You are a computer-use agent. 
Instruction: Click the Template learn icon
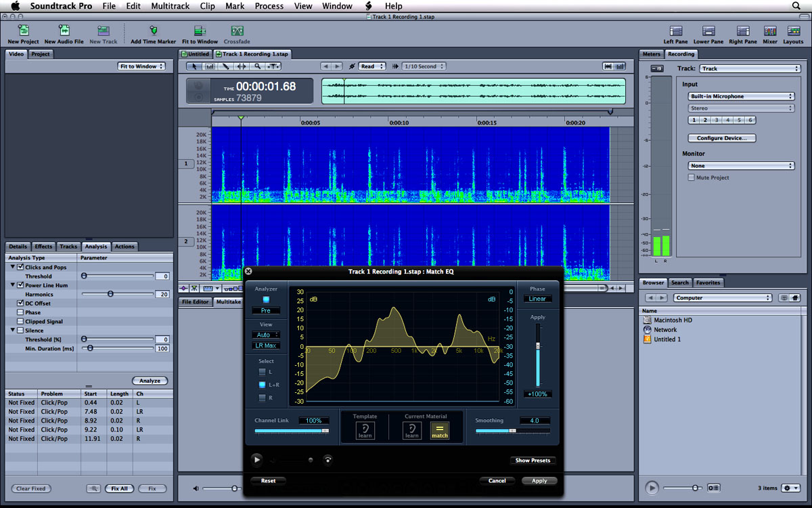[x=365, y=430]
